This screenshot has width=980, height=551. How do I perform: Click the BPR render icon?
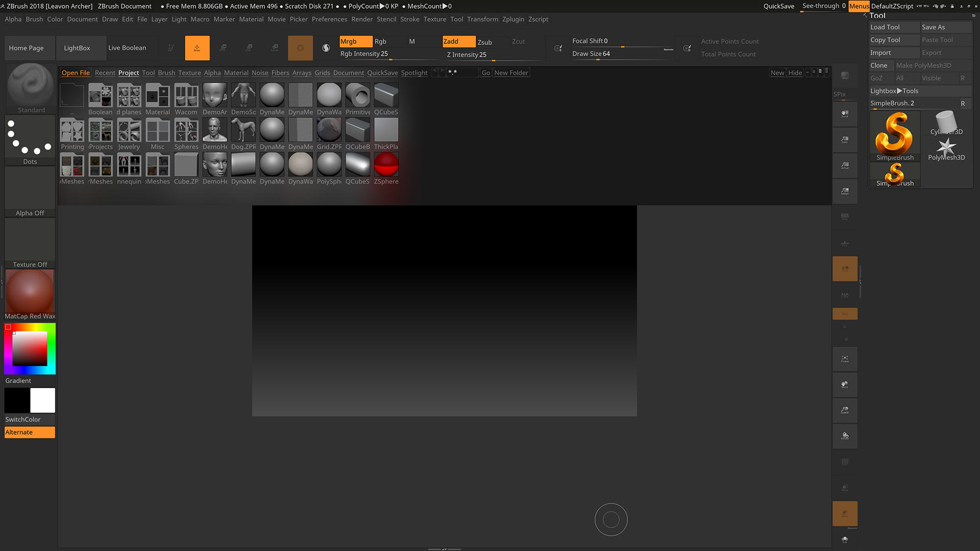point(845,76)
